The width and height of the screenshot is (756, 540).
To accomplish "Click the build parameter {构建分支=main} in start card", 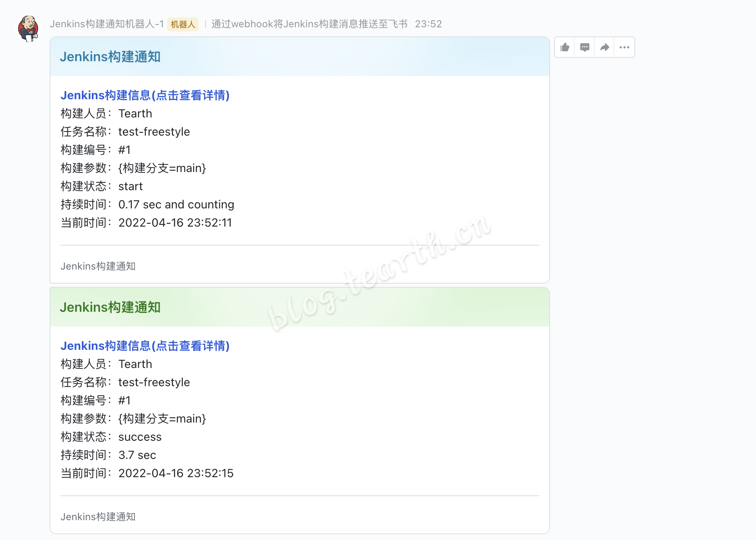I will tap(162, 168).
